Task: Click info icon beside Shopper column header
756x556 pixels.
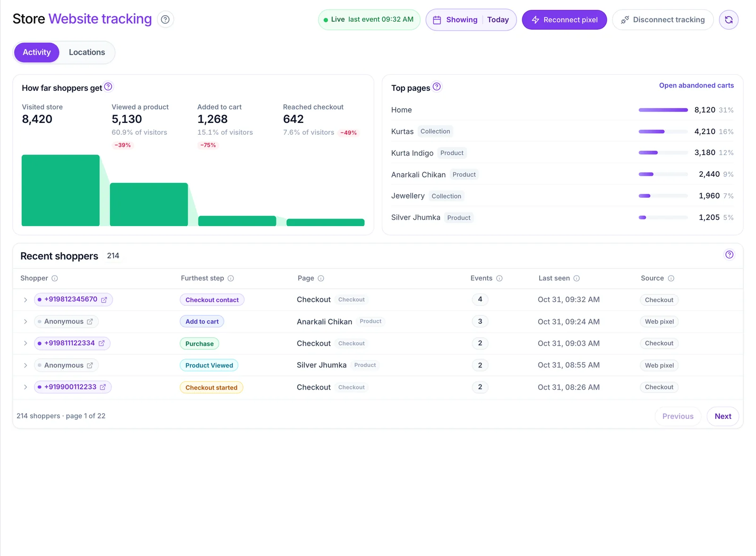Action: [x=55, y=278]
